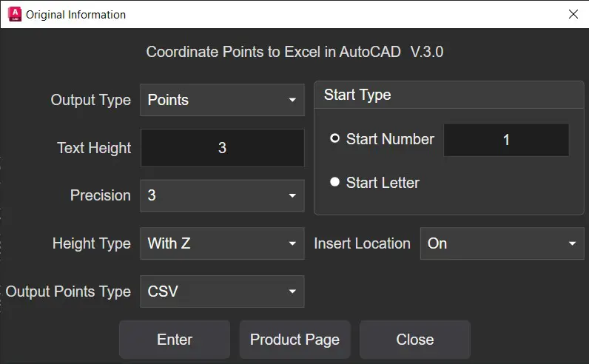The width and height of the screenshot is (589, 364).
Task: Click the 'Insert Location' label
Action: point(362,243)
